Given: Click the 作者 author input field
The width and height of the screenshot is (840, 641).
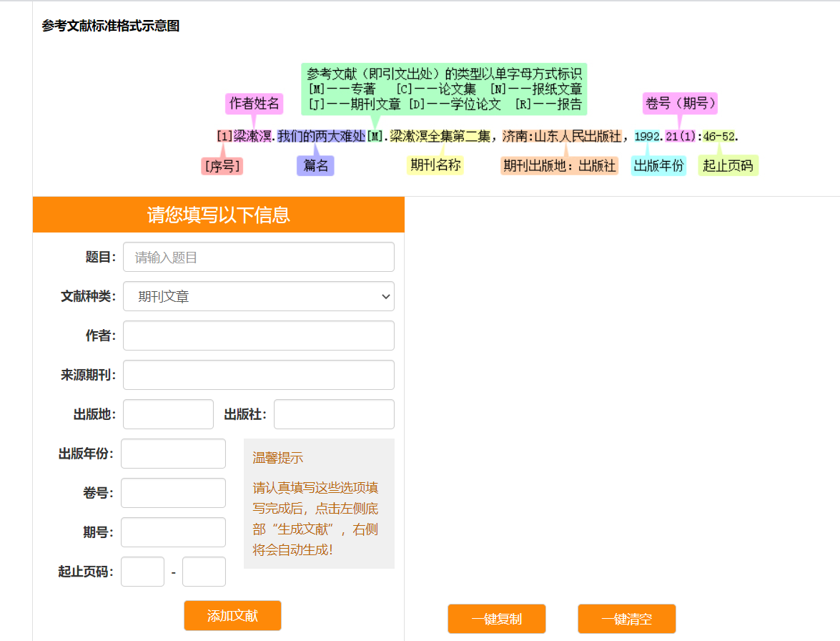Looking at the screenshot, I should click(259, 335).
